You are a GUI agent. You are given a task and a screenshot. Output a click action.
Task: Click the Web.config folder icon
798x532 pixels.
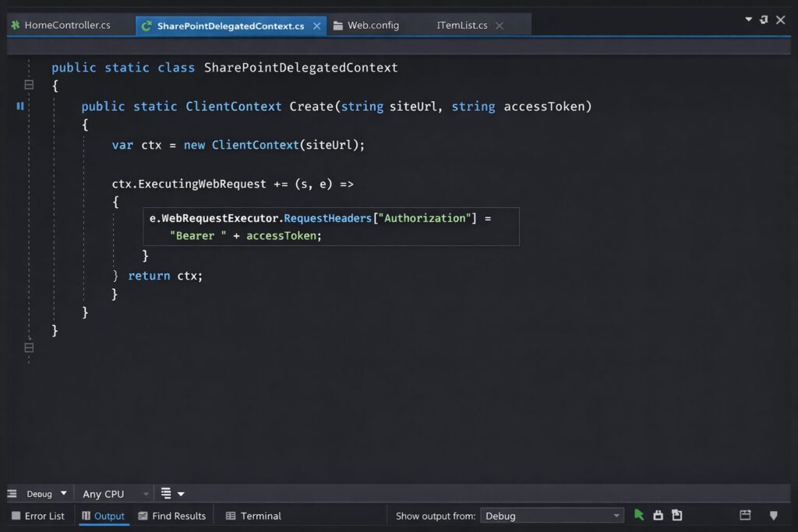(x=338, y=26)
